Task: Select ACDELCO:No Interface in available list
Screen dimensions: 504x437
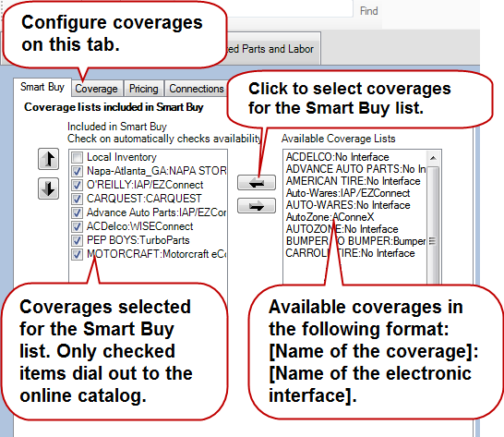Action: pos(338,157)
